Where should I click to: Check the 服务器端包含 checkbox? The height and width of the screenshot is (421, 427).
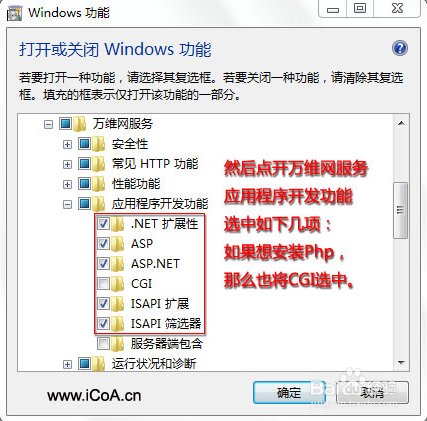coord(103,344)
